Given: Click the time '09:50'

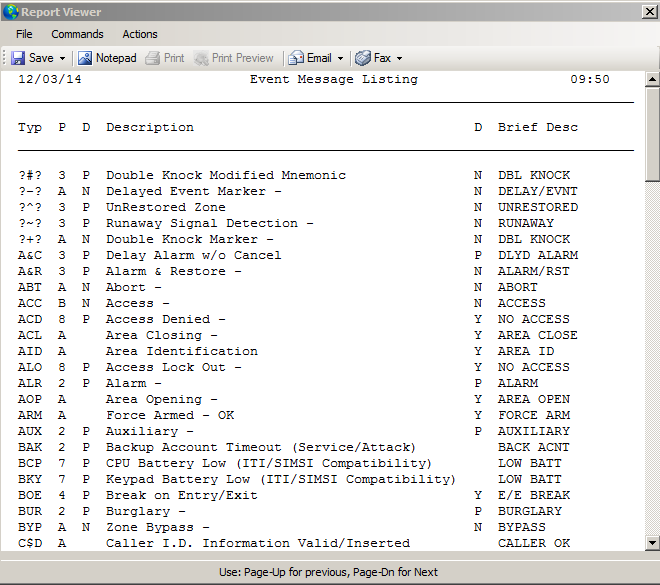Looking at the screenshot, I should click(590, 79).
